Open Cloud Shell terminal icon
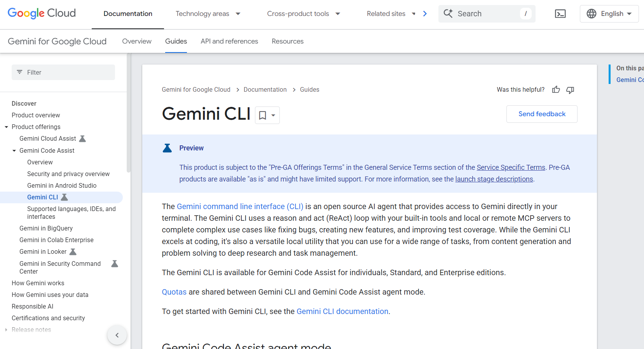Image resolution: width=644 pixels, height=349 pixels. coord(560,14)
